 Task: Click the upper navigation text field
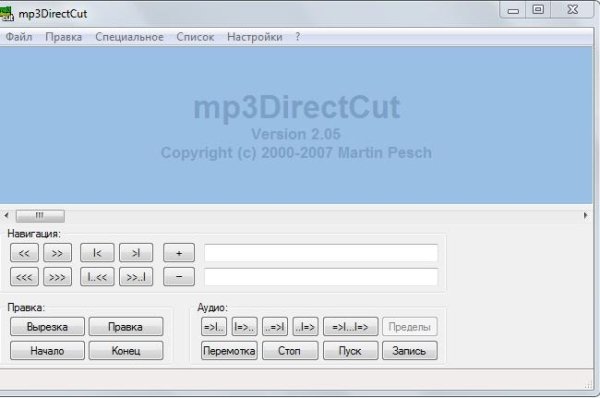pyautogui.click(x=321, y=253)
